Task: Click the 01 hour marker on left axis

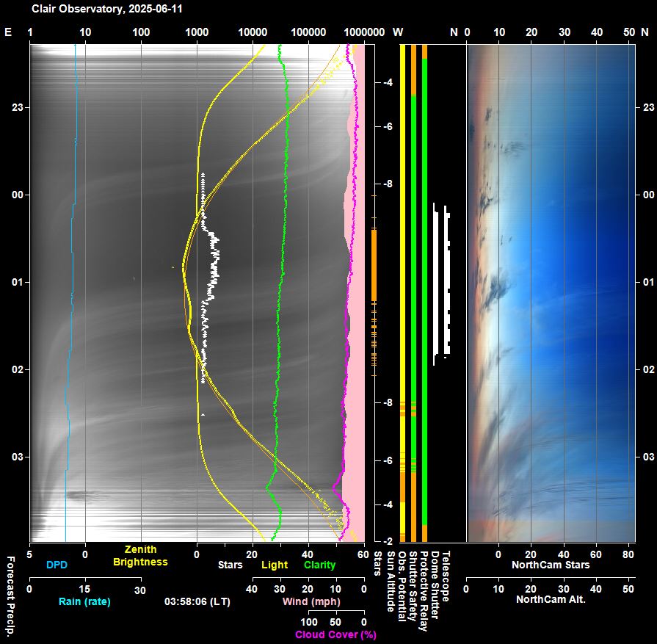Action: (17, 282)
